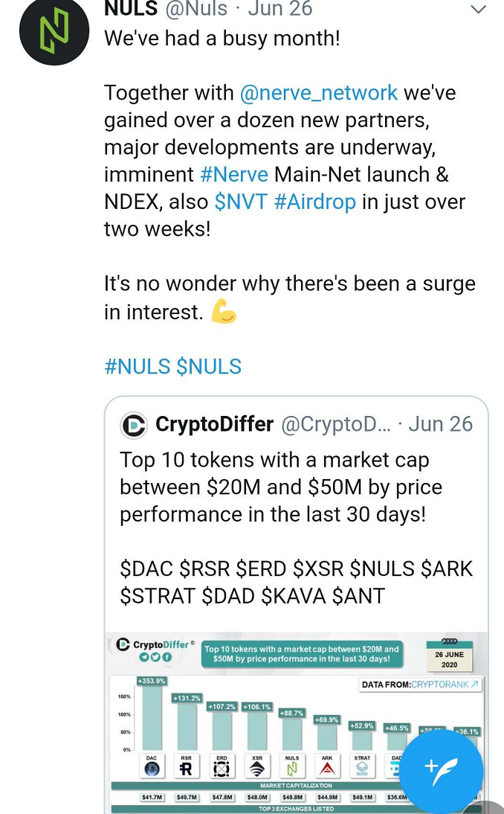Viewport: 504px width, 814px height.
Task: Expand the tweet options chevron
Action: pos(477,9)
